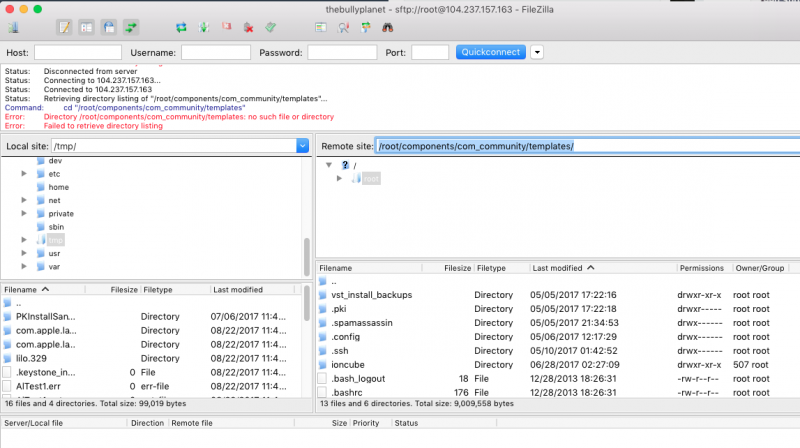Toggle the remote directory tree display
Image resolution: width=800 pixels, height=448 pixels.
click(x=109, y=28)
